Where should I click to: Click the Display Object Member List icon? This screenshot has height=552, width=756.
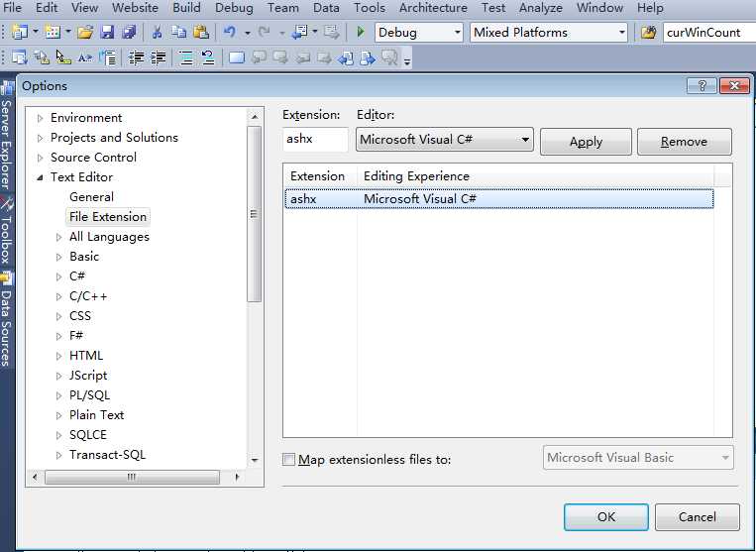tap(19, 58)
